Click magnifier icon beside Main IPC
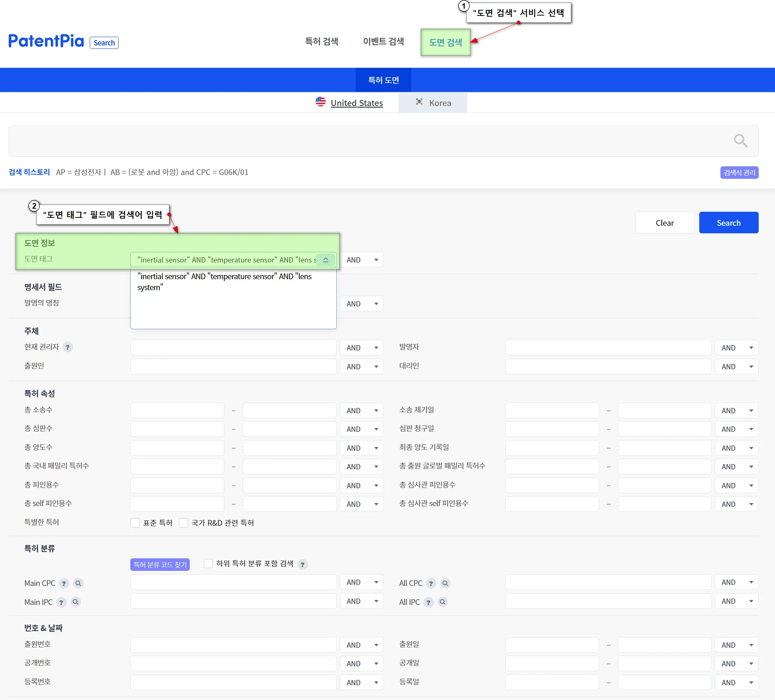Viewport: 775px width, 700px height. 75,602
